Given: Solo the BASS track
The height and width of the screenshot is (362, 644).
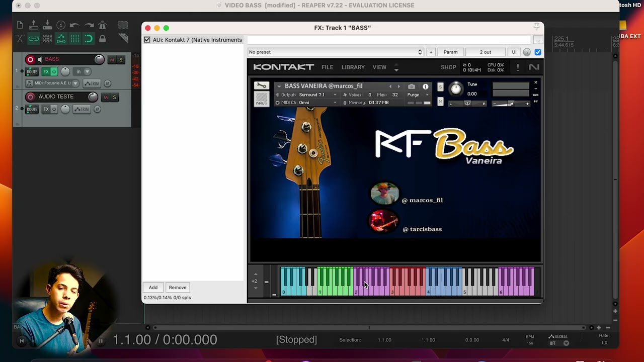Looking at the screenshot, I should click(x=121, y=60).
